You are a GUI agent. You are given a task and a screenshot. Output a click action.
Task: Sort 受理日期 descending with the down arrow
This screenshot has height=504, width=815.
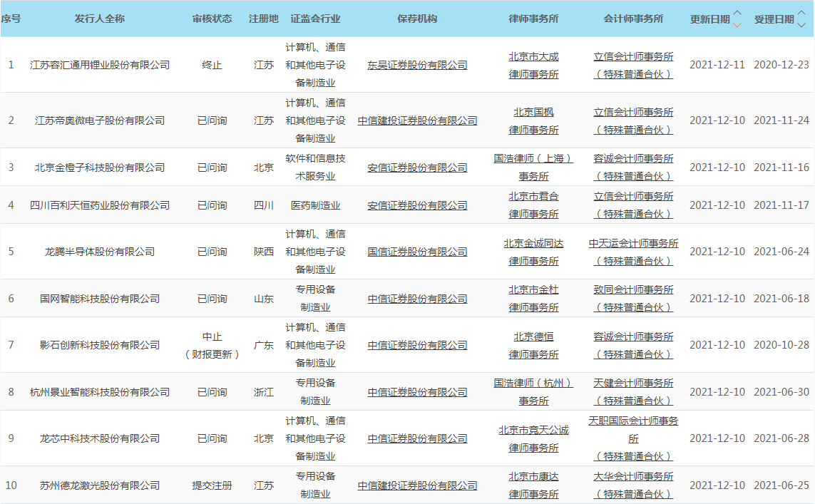pyautogui.click(x=801, y=25)
